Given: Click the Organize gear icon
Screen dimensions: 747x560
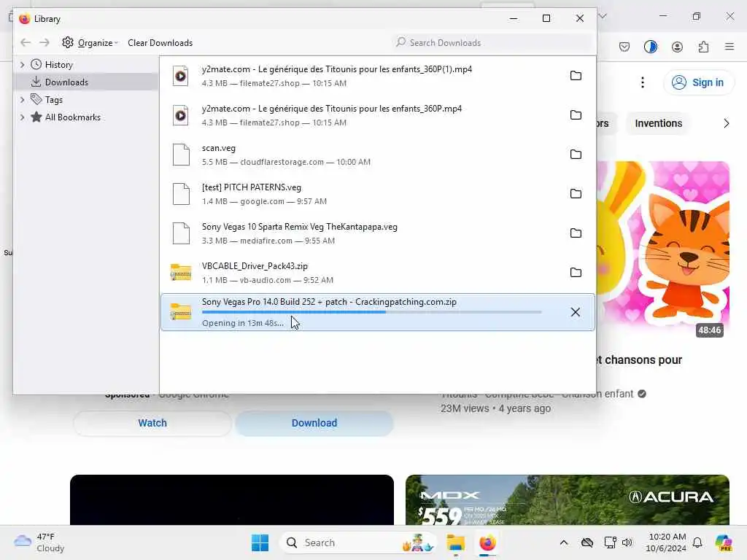Looking at the screenshot, I should point(68,42).
